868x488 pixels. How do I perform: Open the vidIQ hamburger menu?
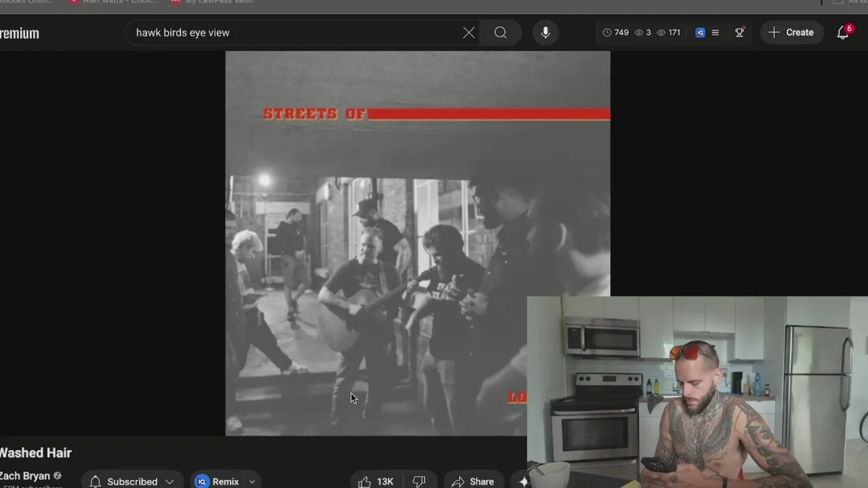click(715, 33)
